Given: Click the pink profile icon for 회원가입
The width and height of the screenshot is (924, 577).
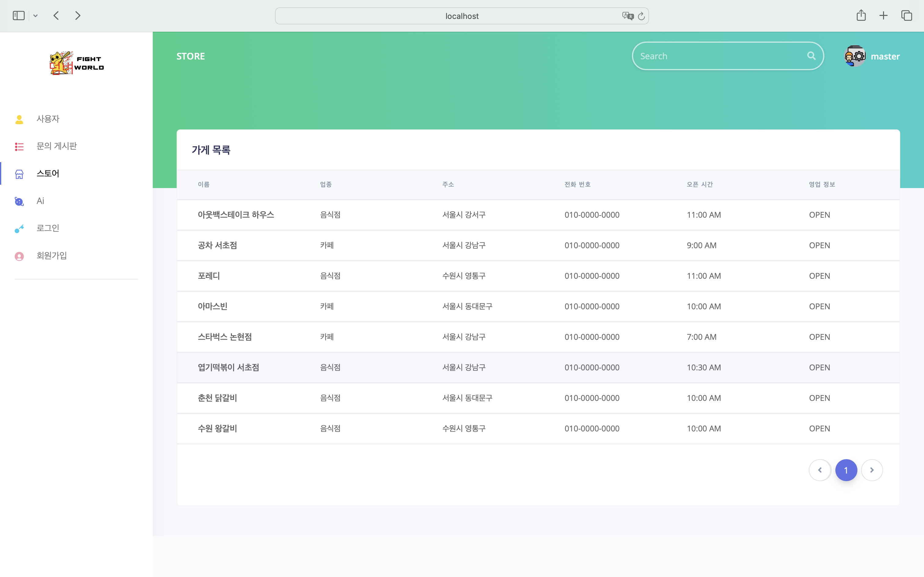Looking at the screenshot, I should (19, 256).
